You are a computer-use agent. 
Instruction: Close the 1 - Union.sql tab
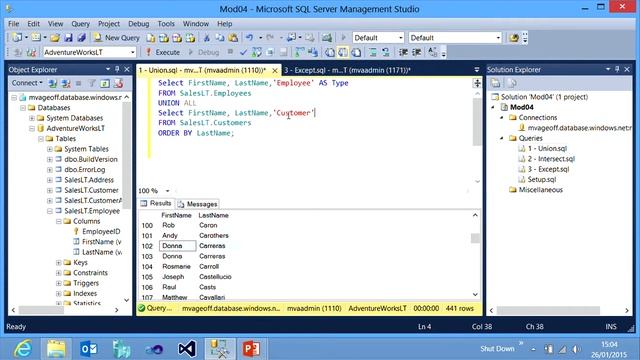275,71
